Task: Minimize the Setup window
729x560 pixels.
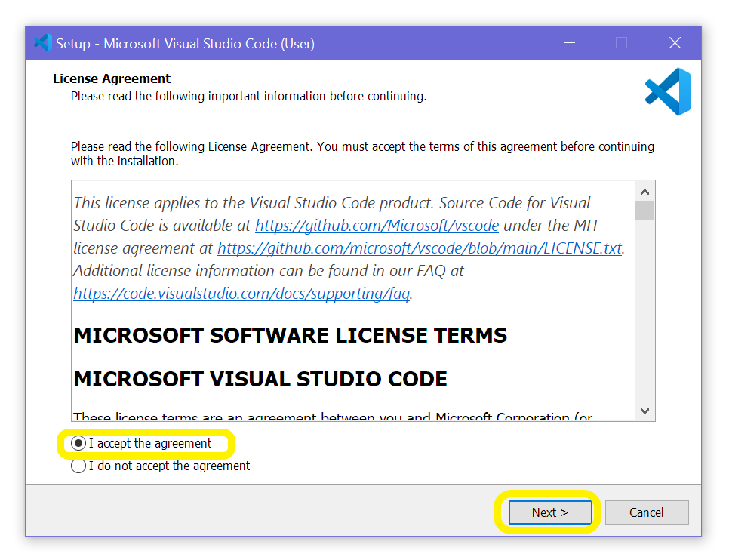Action: tap(569, 43)
